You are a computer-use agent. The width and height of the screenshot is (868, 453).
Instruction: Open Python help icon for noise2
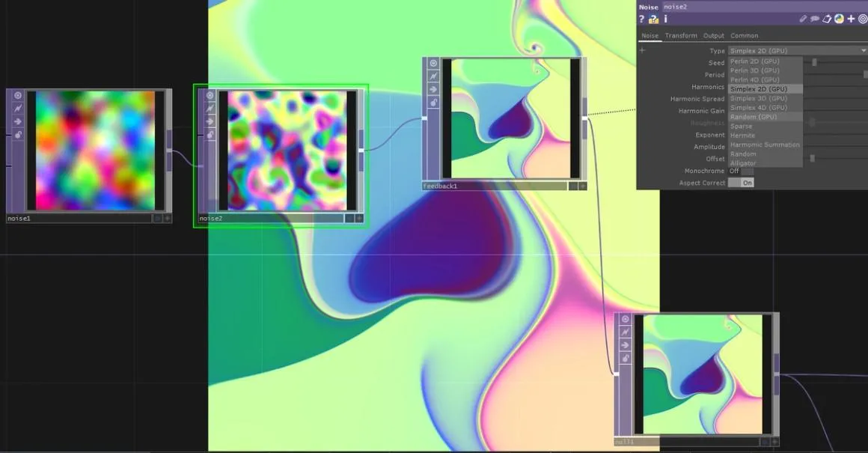pyautogui.click(x=653, y=19)
